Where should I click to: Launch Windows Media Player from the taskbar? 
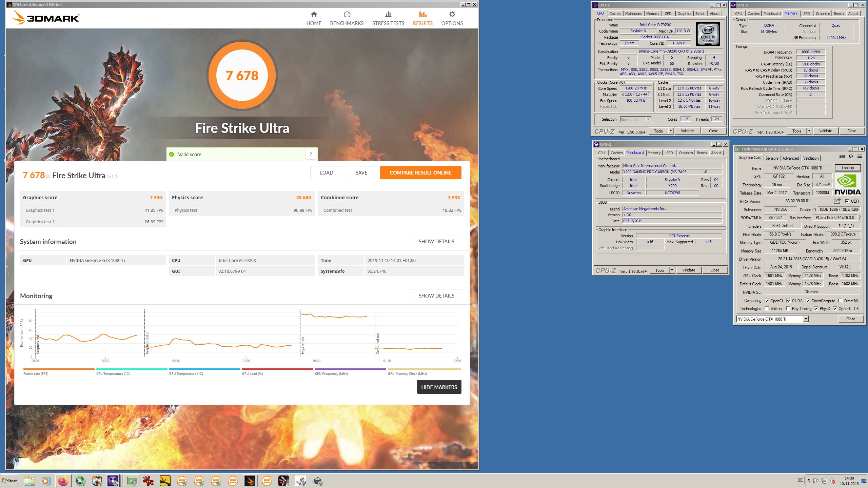click(x=46, y=481)
